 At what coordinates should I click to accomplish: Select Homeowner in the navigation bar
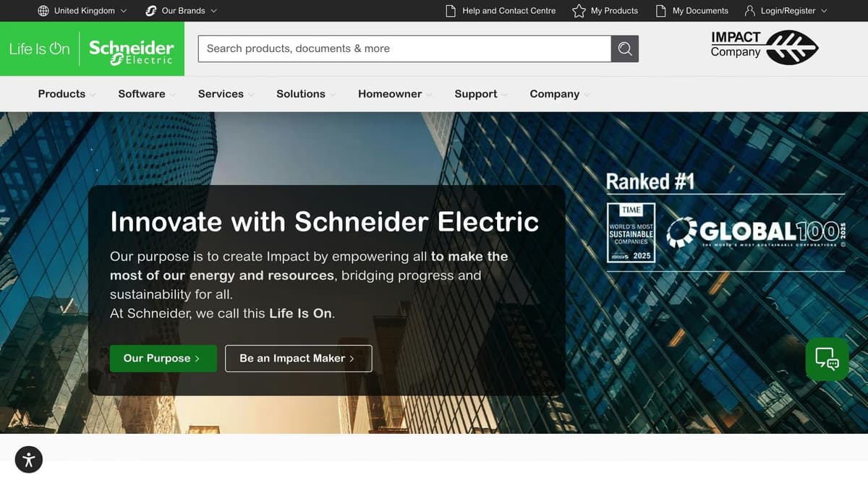click(x=389, y=94)
